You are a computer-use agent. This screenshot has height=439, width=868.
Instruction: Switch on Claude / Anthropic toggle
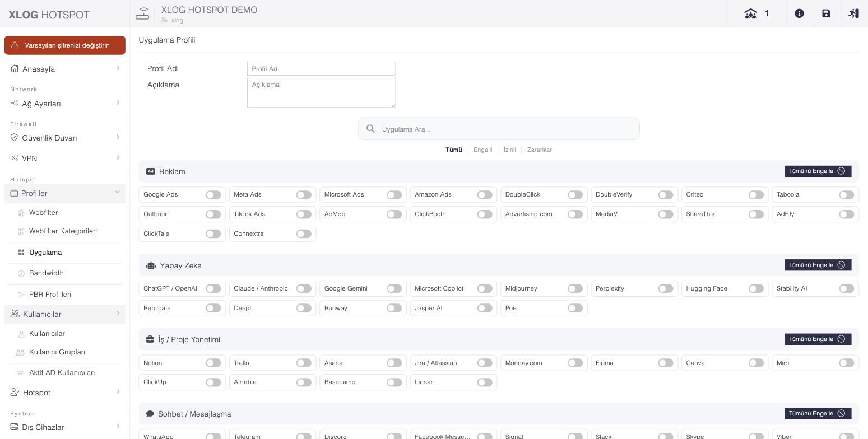(304, 289)
